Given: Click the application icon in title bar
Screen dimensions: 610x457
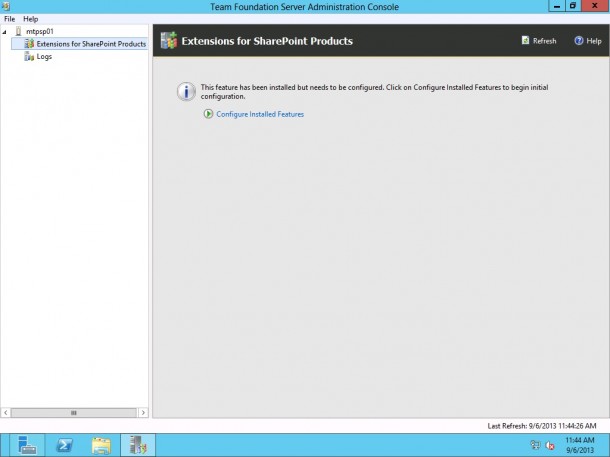Looking at the screenshot, I should (5, 6).
